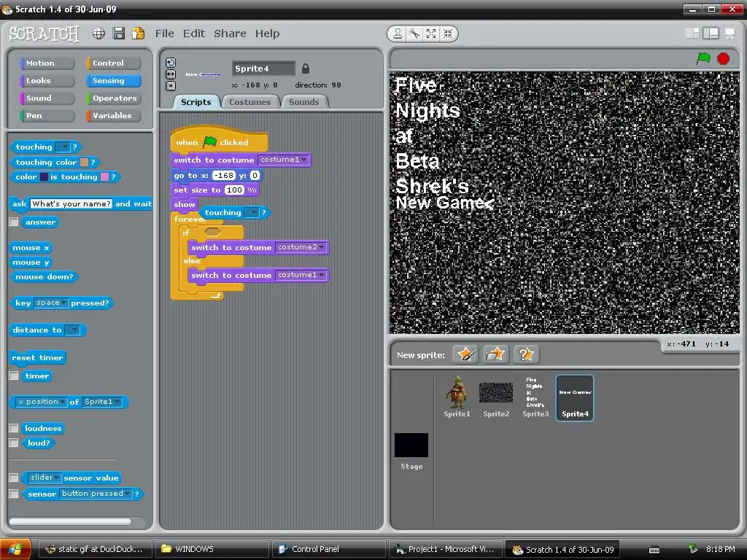Choose new sprite from file
The width and height of the screenshot is (747, 560).
(x=495, y=354)
